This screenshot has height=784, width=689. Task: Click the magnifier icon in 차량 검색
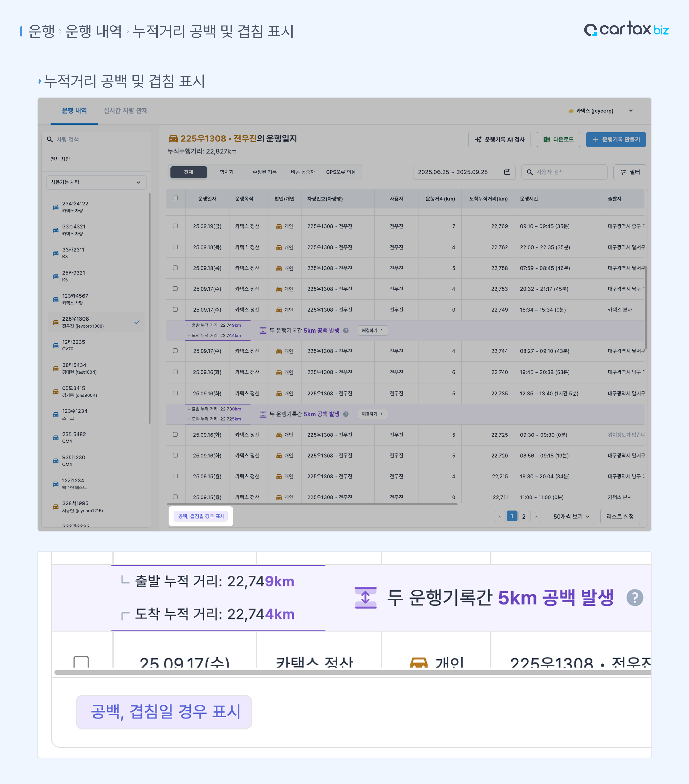coord(50,140)
